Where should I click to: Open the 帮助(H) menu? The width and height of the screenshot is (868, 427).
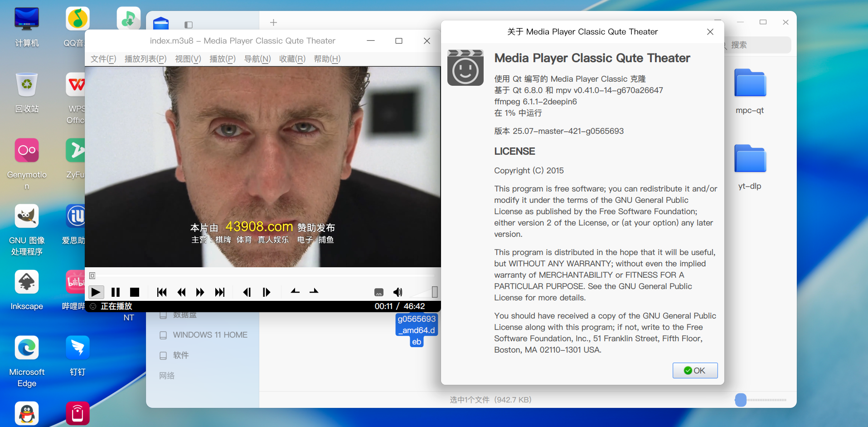click(327, 59)
